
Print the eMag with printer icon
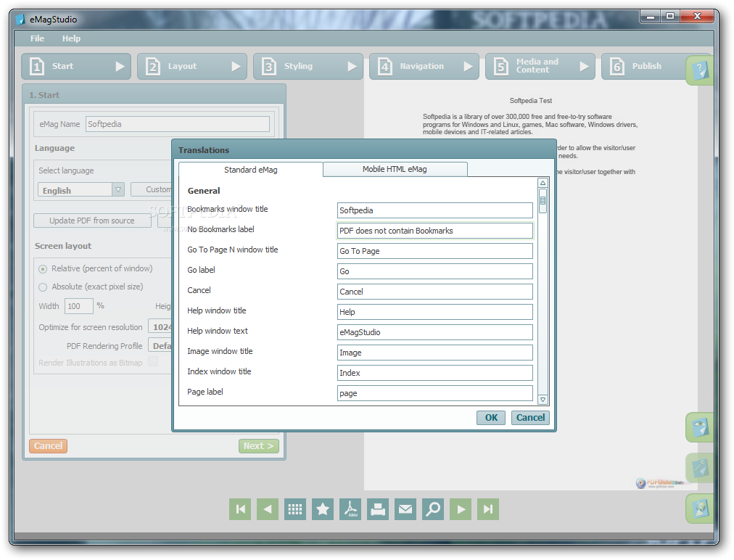[x=378, y=509]
